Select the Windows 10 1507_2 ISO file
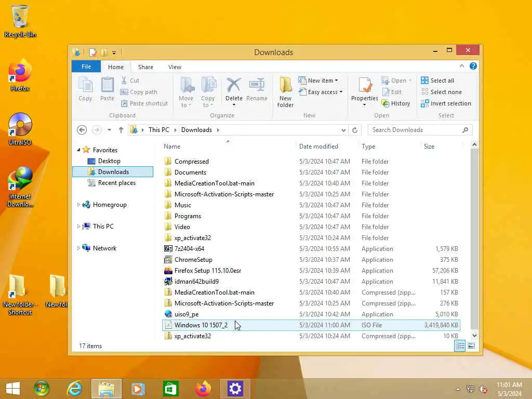This screenshot has width=532, height=399. coord(311,325)
